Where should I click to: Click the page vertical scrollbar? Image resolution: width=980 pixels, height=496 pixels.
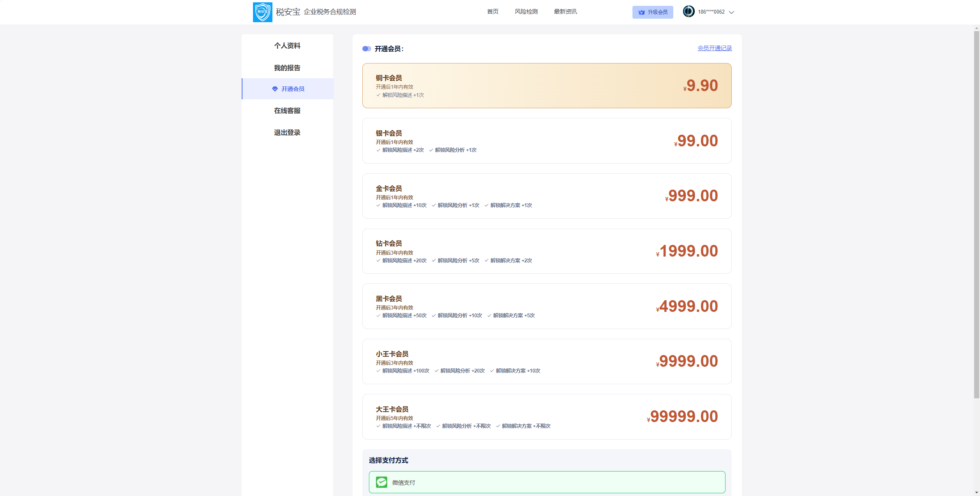pyautogui.click(x=976, y=214)
